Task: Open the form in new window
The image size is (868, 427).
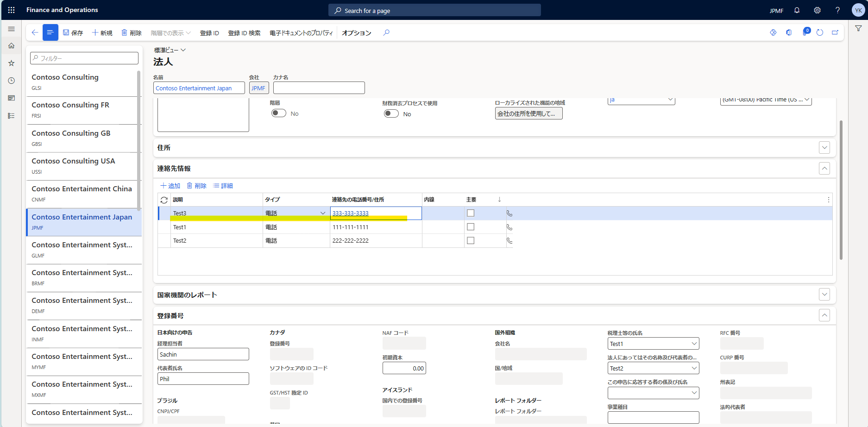Action: pyautogui.click(x=835, y=32)
